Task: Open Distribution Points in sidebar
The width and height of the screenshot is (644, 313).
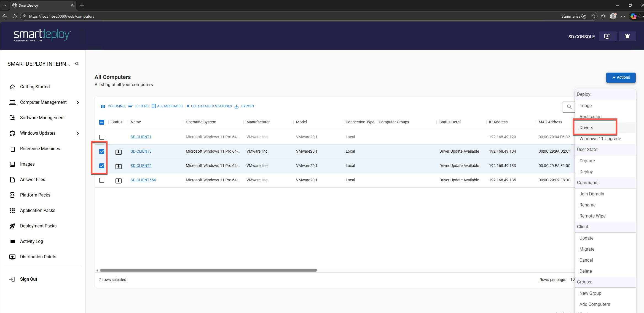Action: click(x=38, y=257)
